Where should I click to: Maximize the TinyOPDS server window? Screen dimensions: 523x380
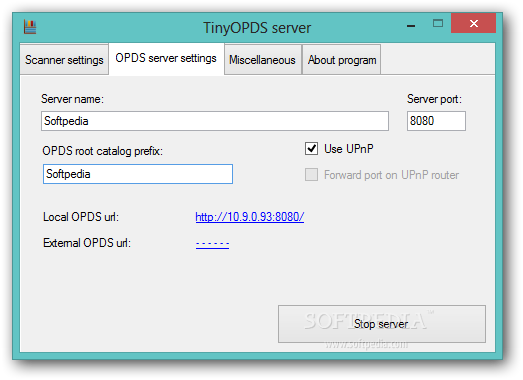pos(438,23)
